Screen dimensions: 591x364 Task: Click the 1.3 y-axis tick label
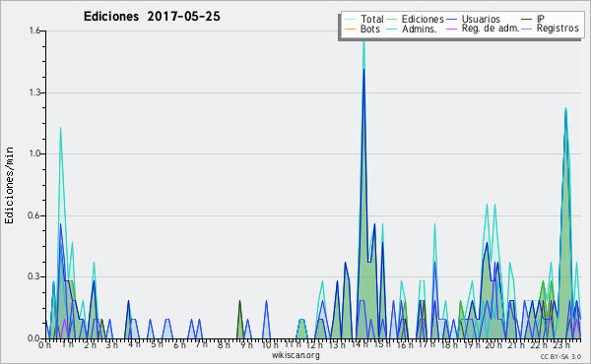[34, 92]
